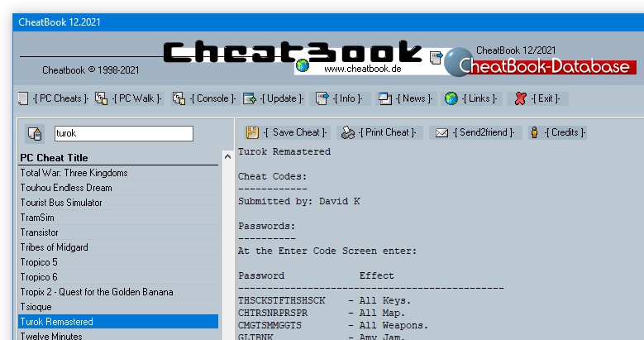Click the CMGTSMMGGTS password text
This screenshot has height=340, width=644.
[270, 325]
